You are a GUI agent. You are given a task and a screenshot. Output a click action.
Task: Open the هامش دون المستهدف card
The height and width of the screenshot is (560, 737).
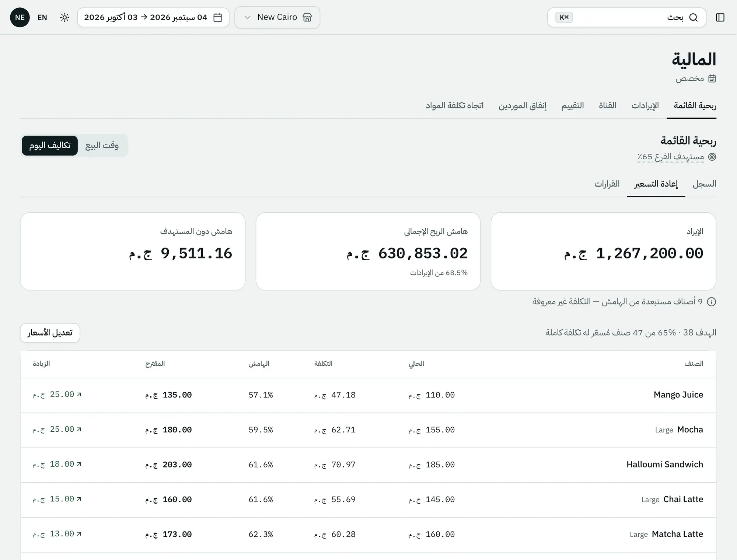133,251
